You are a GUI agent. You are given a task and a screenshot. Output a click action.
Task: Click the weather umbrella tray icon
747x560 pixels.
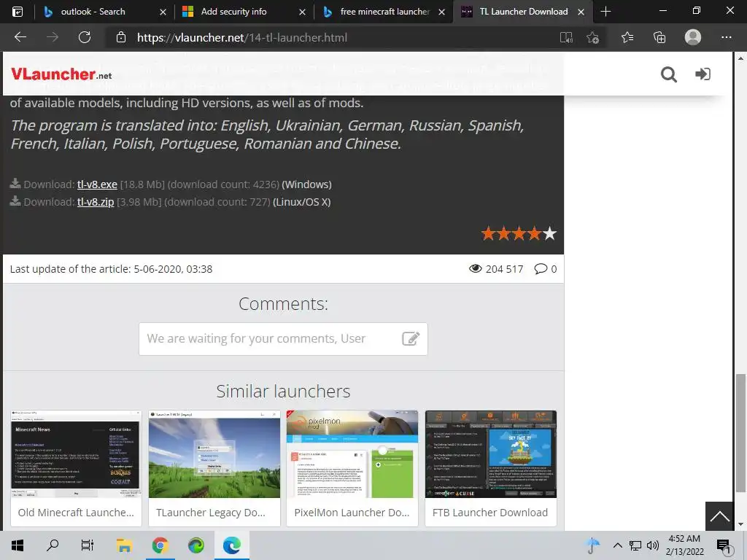pos(592,545)
